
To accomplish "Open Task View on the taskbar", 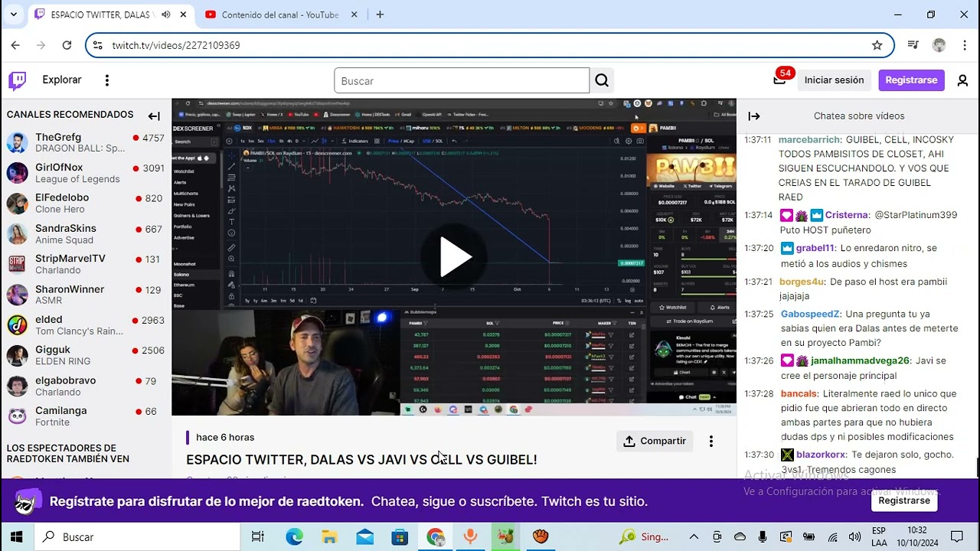I will click(x=258, y=536).
